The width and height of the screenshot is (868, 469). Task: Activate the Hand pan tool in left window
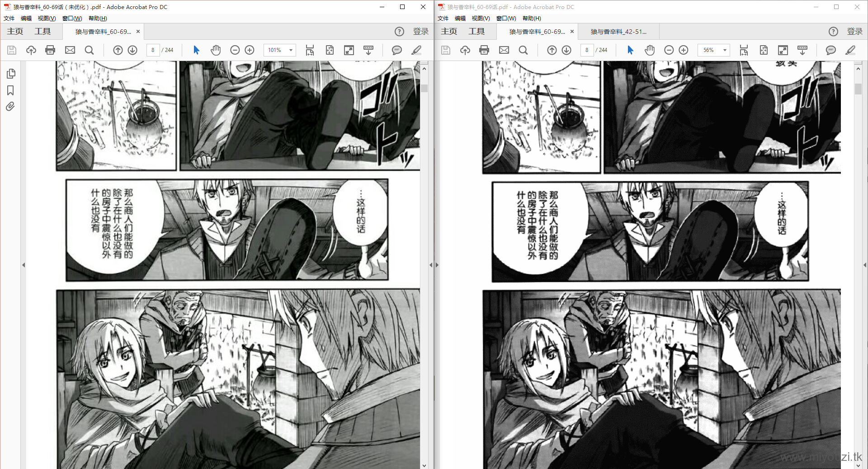216,50
